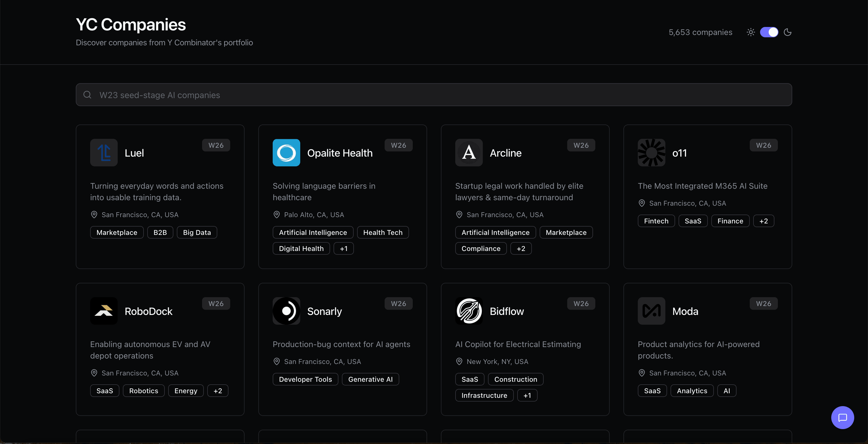The height and width of the screenshot is (444, 868).
Task: Click the Arcline letter logo
Action: coord(468,153)
